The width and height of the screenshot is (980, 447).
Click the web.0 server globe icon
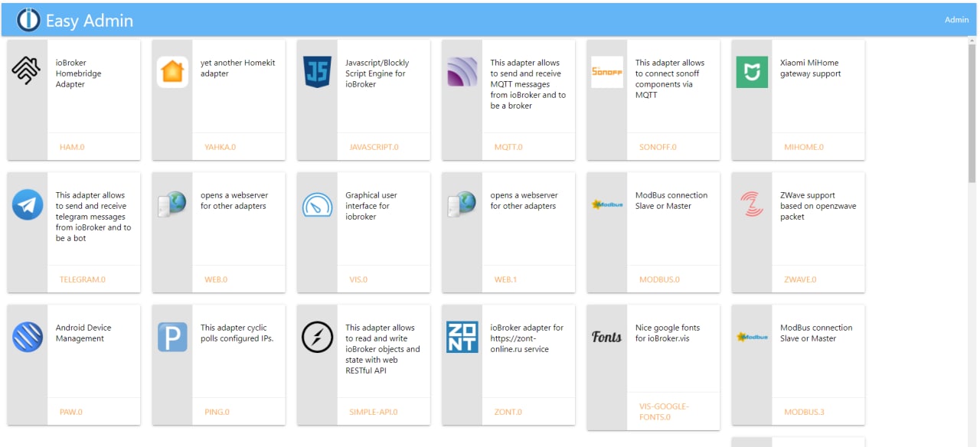(172, 204)
